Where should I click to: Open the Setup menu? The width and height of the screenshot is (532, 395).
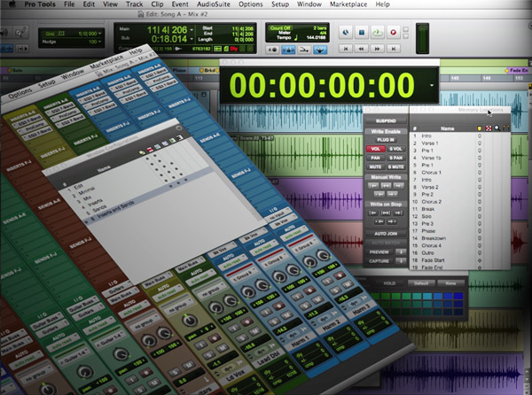click(x=280, y=4)
